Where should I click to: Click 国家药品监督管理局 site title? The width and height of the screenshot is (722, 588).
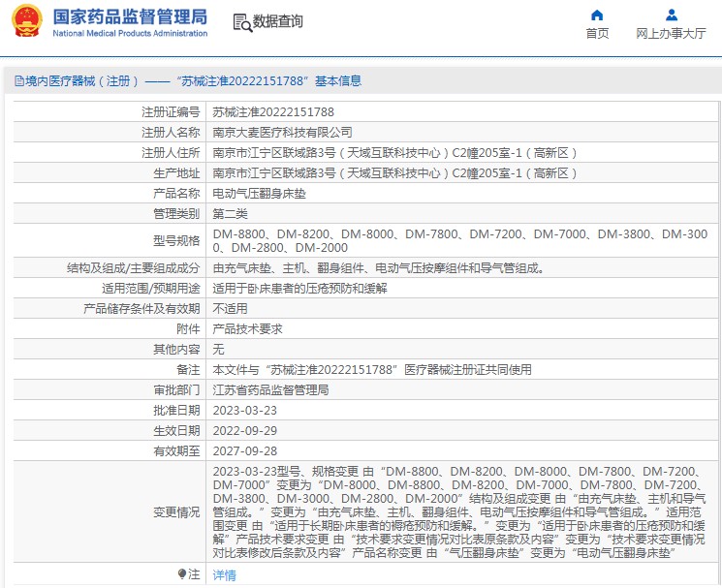tap(130, 16)
